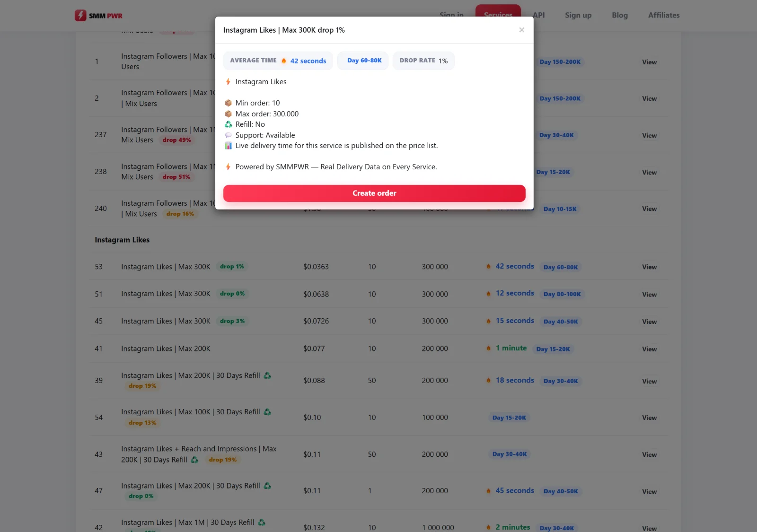The width and height of the screenshot is (757, 532).
Task: Click the 12 seconds delivery time
Action: pos(515,293)
